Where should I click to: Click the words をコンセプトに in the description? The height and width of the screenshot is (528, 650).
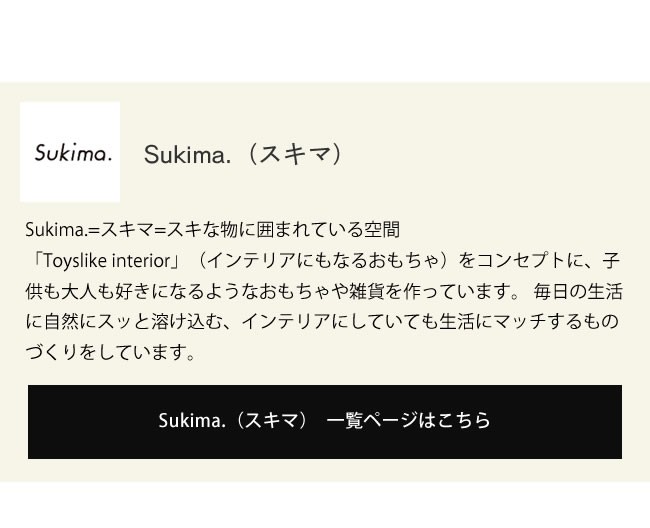(x=519, y=261)
